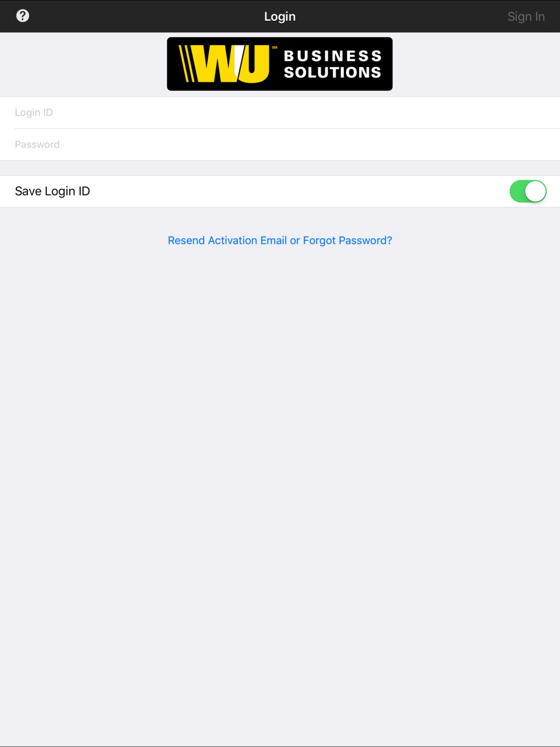Click the Login ID placeholder text
This screenshot has height=747, width=560.
pos(34,113)
